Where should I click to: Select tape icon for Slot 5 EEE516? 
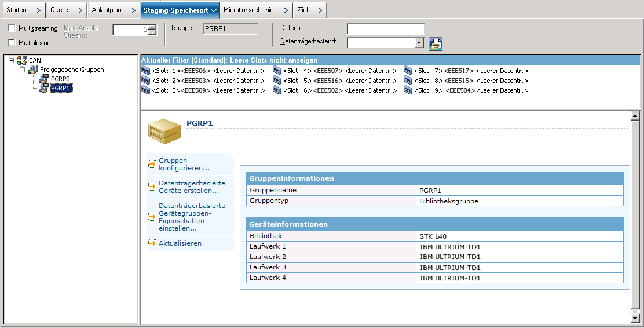click(x=277, y=81)
